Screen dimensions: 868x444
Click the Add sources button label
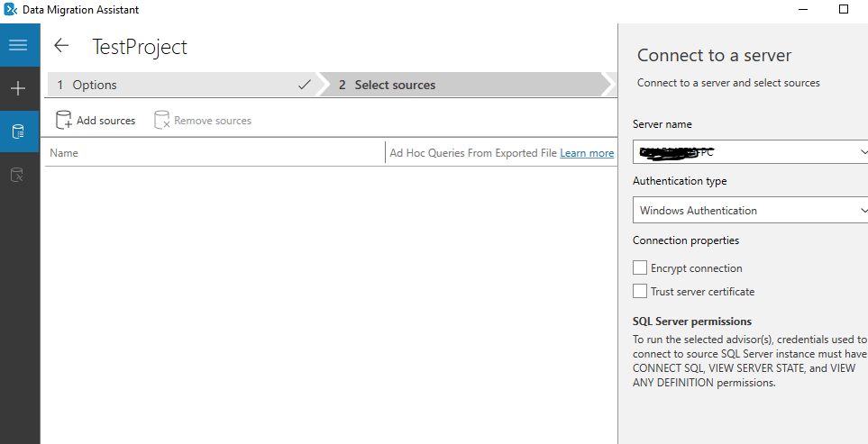click(x=105, y=121)
